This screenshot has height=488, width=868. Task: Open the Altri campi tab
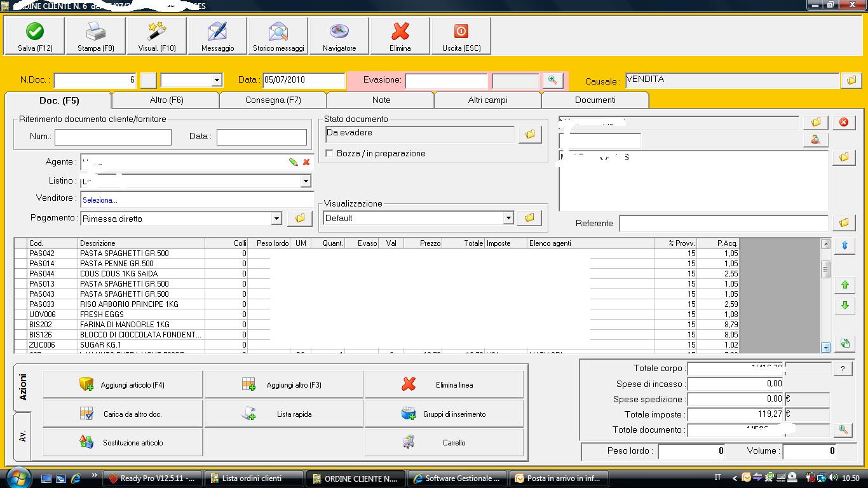coord(487,100)
